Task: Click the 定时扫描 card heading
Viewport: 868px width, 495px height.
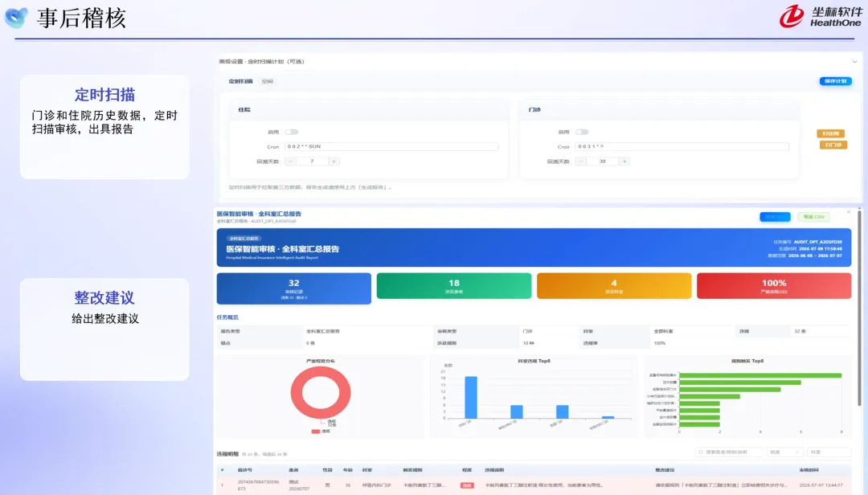Action: (x=104, y=95)
